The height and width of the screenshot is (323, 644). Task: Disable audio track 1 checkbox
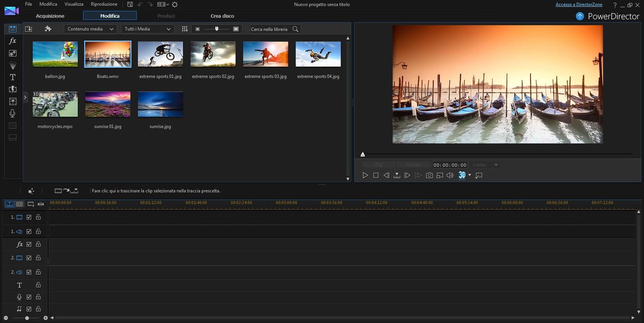pyautogui.click(x=29, y=232)
